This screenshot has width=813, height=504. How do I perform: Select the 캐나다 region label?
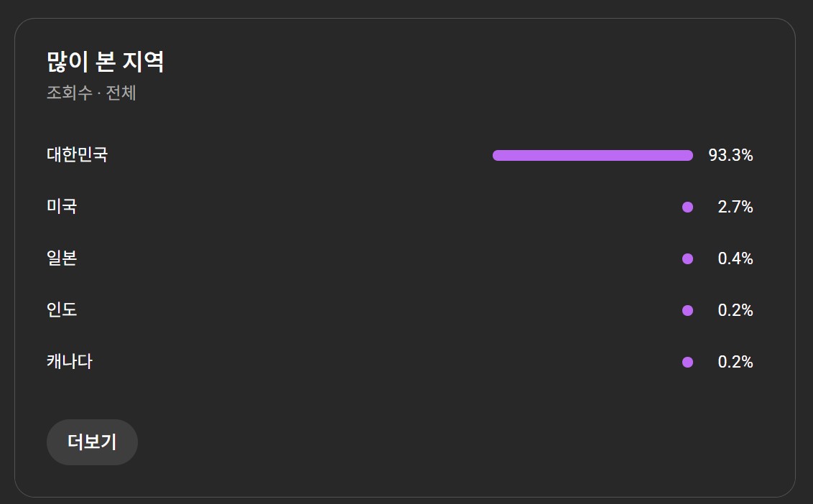pos(70,362)
